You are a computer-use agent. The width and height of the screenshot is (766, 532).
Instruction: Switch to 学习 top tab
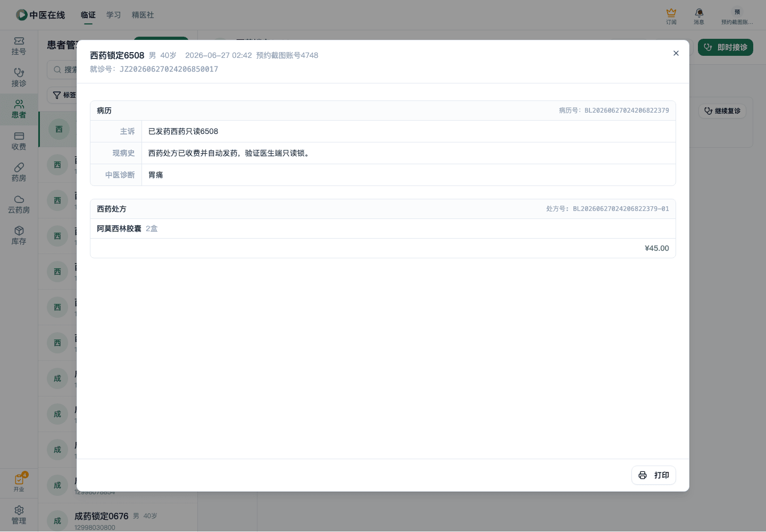(114, 15)
